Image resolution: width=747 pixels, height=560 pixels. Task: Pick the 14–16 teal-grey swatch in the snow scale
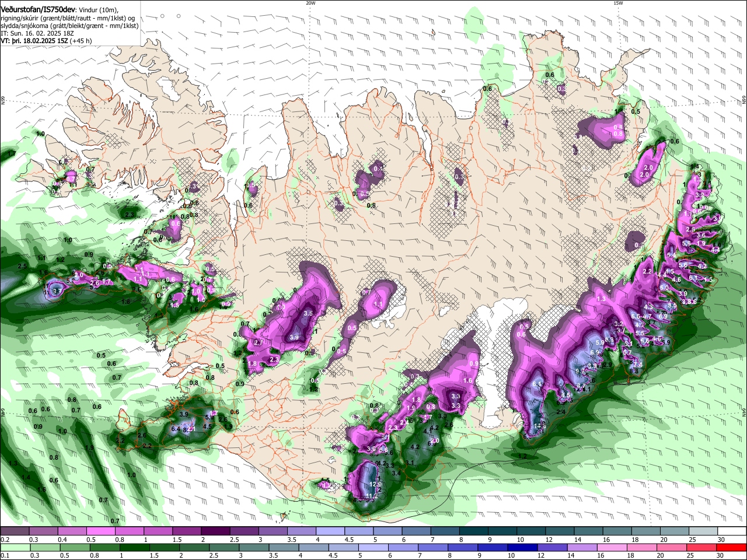click(589, 531)
